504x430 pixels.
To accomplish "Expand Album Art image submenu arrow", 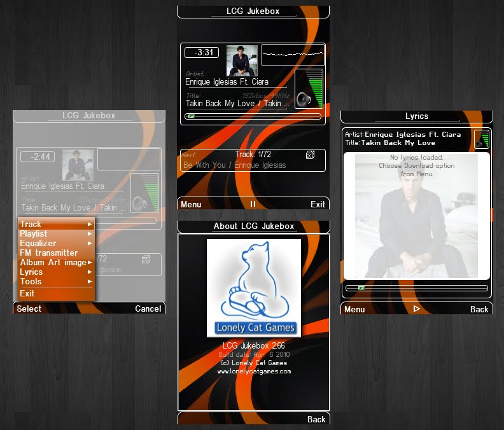I will 90,263.
